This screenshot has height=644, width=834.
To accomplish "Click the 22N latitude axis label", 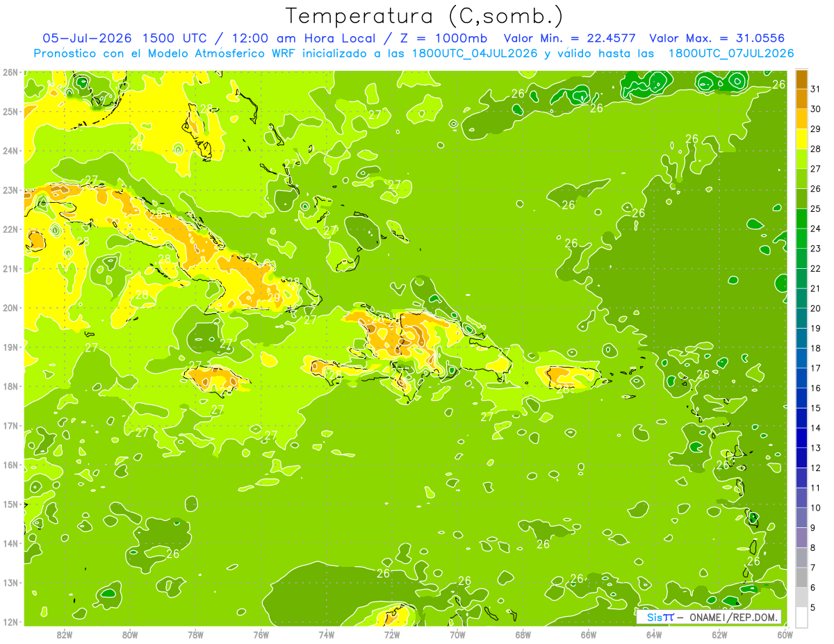I will 10,229.
